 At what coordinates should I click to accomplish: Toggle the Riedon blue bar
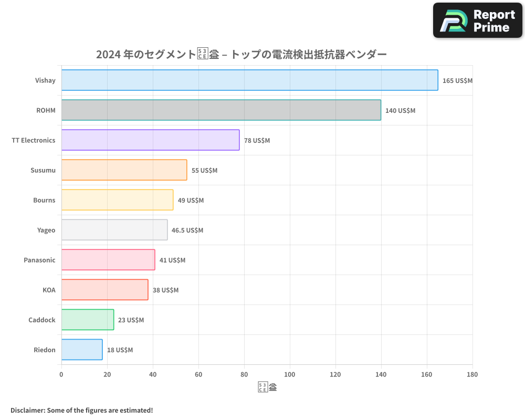[81, 350]
